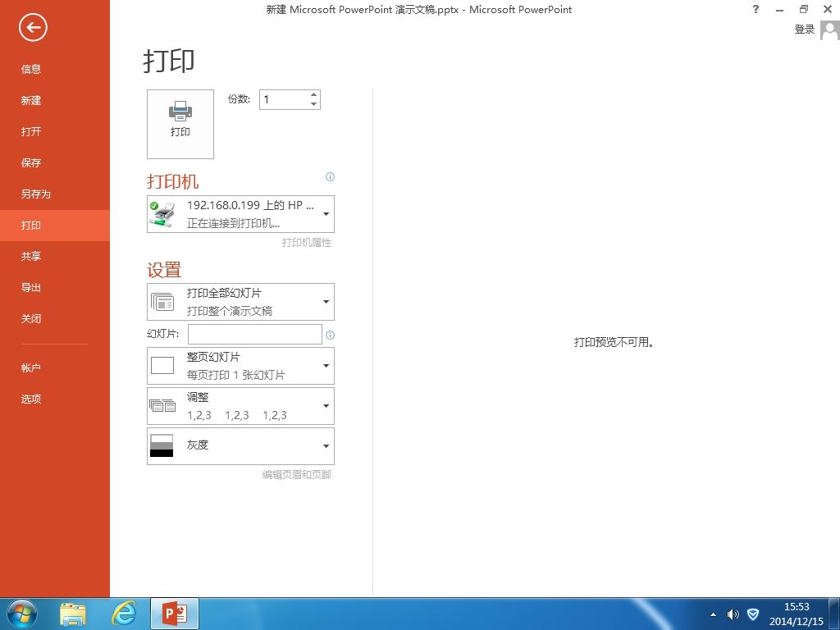Image resolution: width=840 pixels, height=630 pixels.
Task: Select 另存为 in the sidebar
Action: point(55,194)
